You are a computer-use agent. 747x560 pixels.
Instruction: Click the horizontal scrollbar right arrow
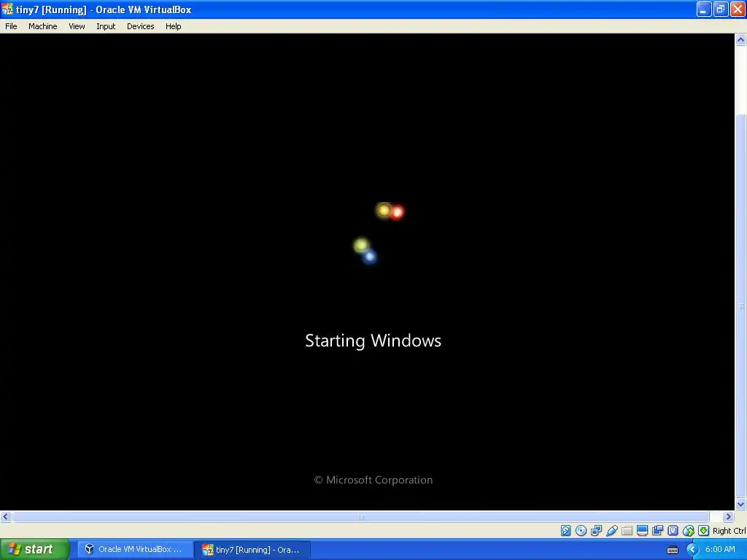[x=728, y=517]
